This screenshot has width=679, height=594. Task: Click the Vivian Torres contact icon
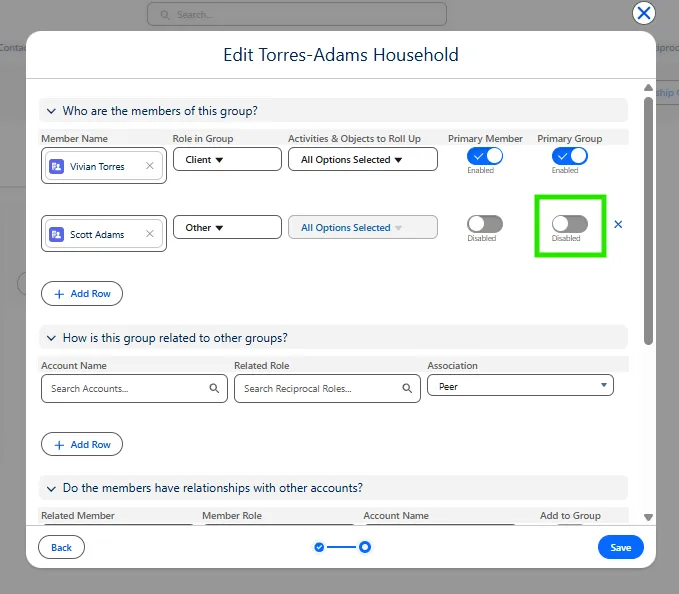click(x=57, y=166)
